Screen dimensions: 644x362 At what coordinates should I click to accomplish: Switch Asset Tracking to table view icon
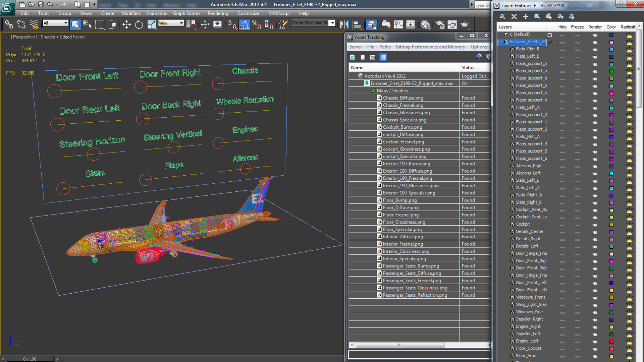coord(384,57)
